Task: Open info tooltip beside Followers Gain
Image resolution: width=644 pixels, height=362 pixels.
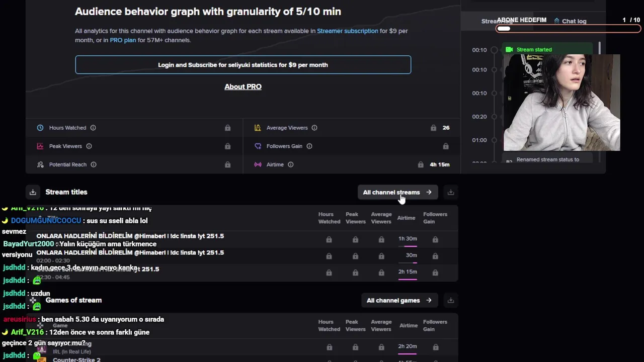Action: 309,146
